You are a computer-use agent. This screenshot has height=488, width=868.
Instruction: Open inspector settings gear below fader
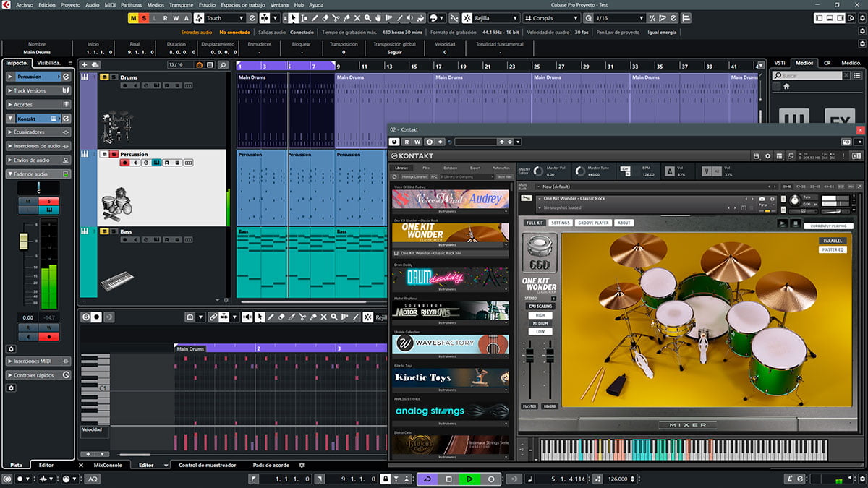point(11,348)
